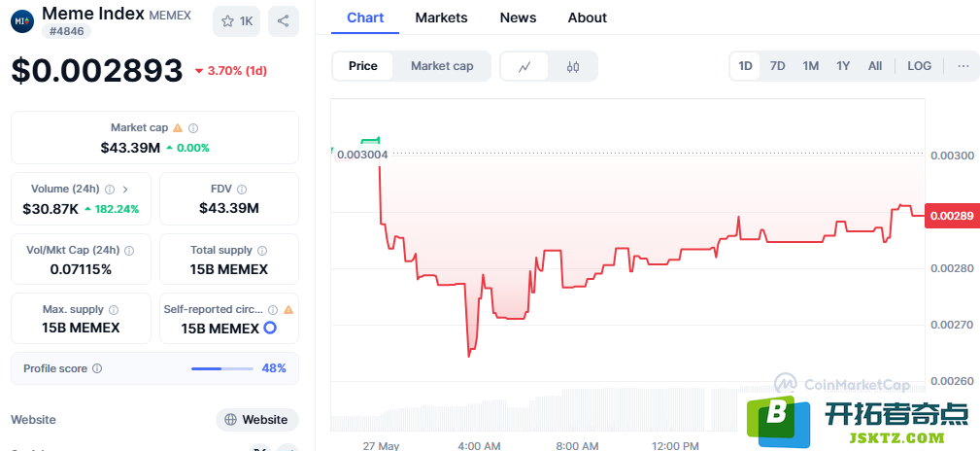Viewport: 980px width, 451px height.
Task: Open the info icon beside FDV
Action: tap(242, 189)
